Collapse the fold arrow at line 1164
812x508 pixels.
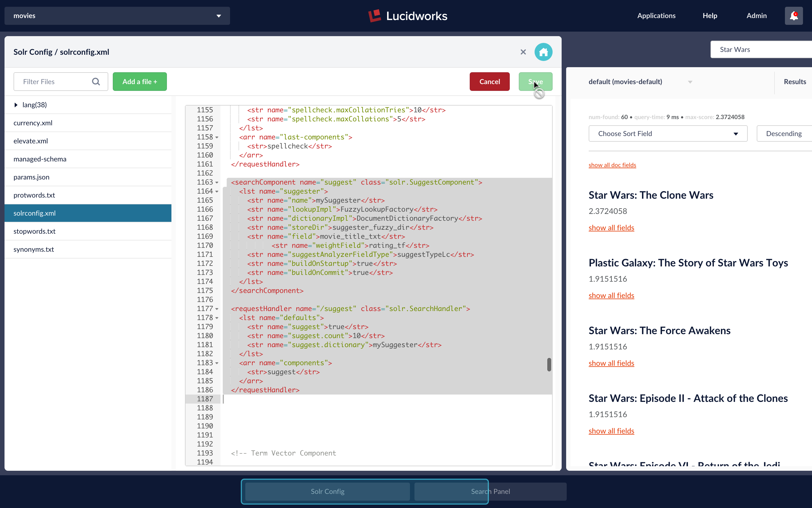point(217,192)
